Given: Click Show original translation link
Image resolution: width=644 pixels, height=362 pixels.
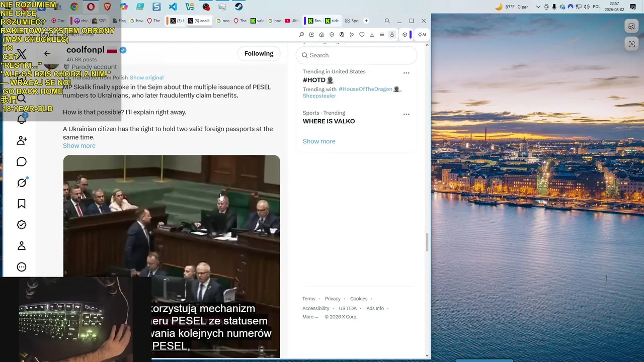Looking at the screenshot, I should point(146,77).
